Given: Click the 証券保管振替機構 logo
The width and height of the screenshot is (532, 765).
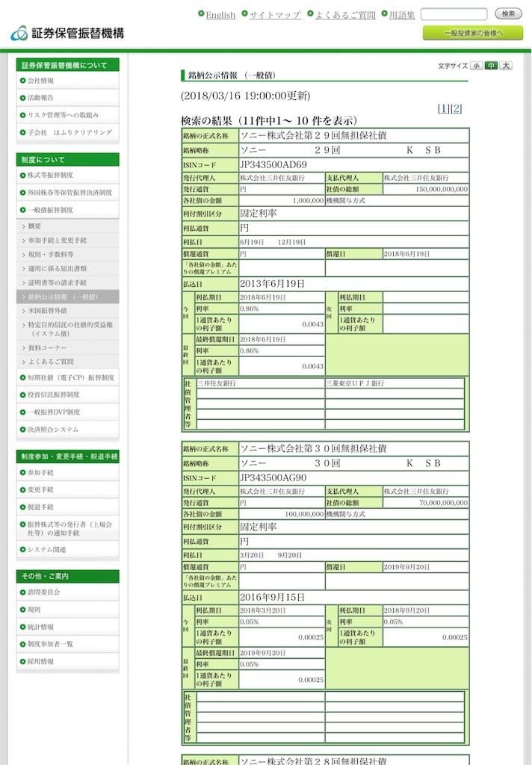Looking at the screenshot, I should (x=68, y=33).
